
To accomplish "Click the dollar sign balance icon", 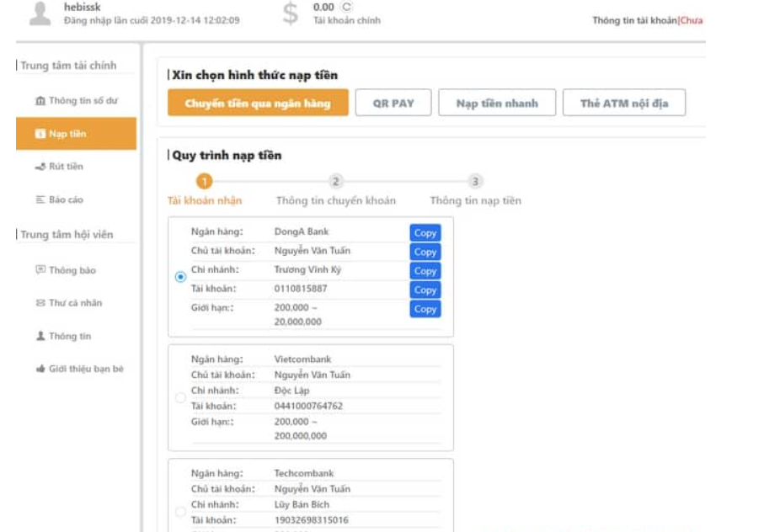I will pos(290,13).
